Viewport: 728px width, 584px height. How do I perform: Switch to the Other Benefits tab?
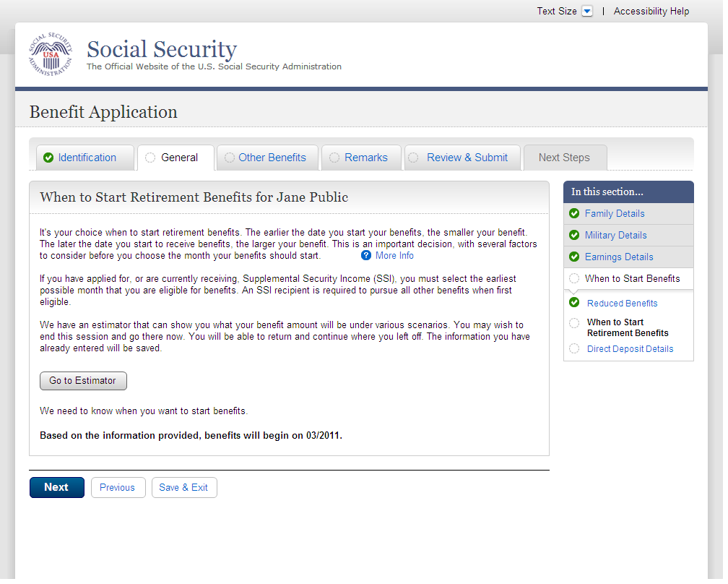272,158
